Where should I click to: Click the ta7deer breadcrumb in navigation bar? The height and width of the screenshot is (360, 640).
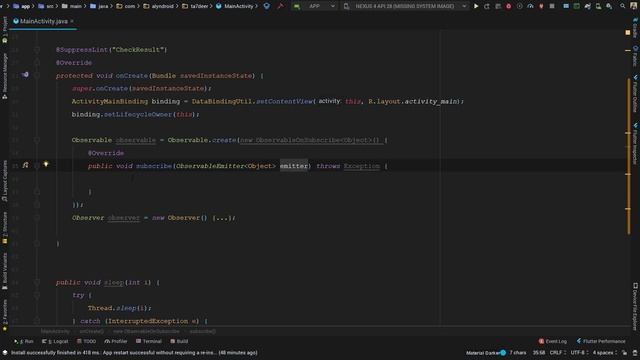click(195, 6)
